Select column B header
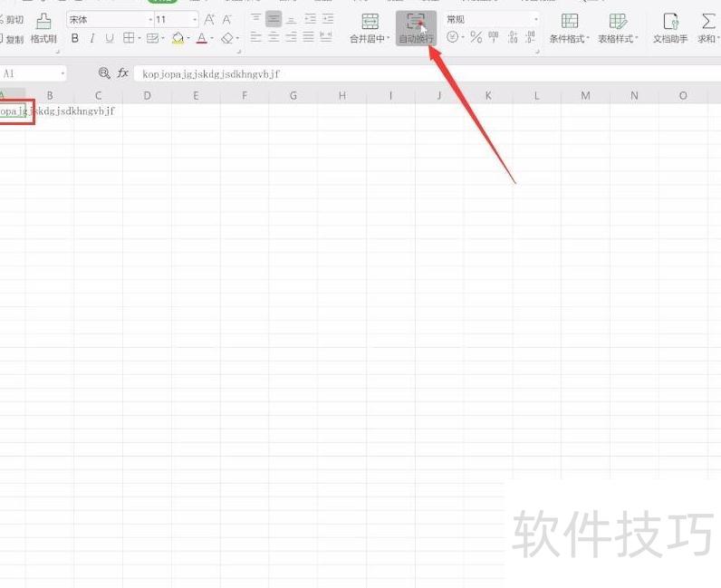The width and height of the screenshot is (721, 588). [50, 96]
